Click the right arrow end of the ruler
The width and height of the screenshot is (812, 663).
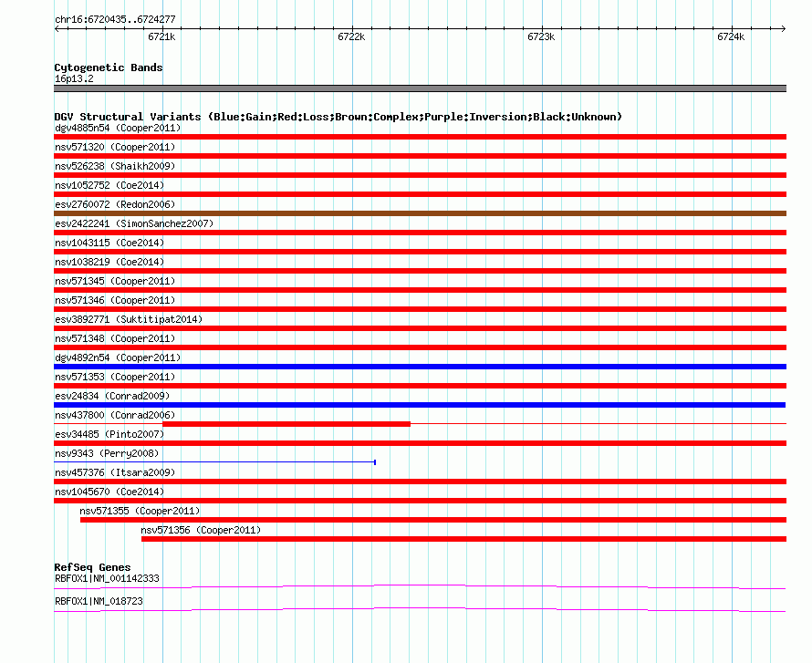click(784, 29)
